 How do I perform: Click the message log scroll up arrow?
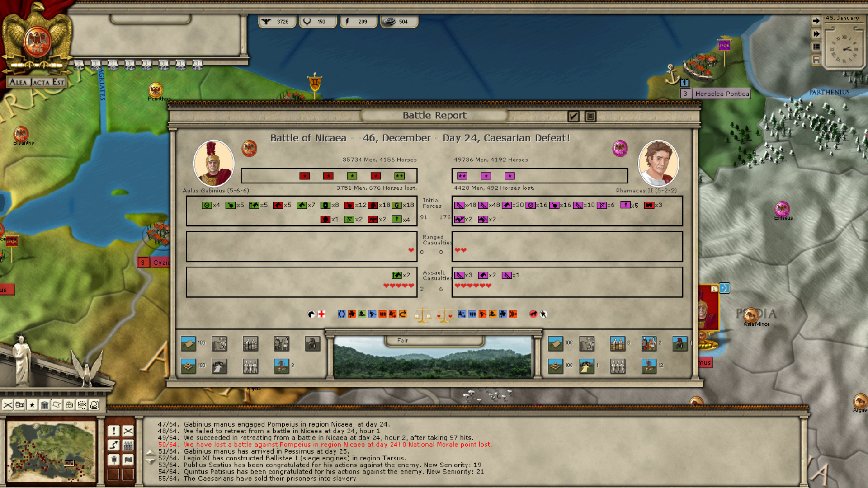click(x=151, y=453)
